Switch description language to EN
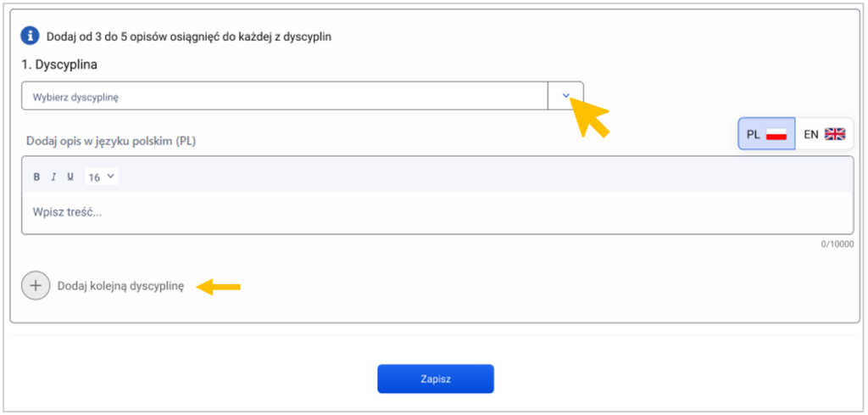The image size is (868, 415). pyautogui.click(x=824, y=134)
